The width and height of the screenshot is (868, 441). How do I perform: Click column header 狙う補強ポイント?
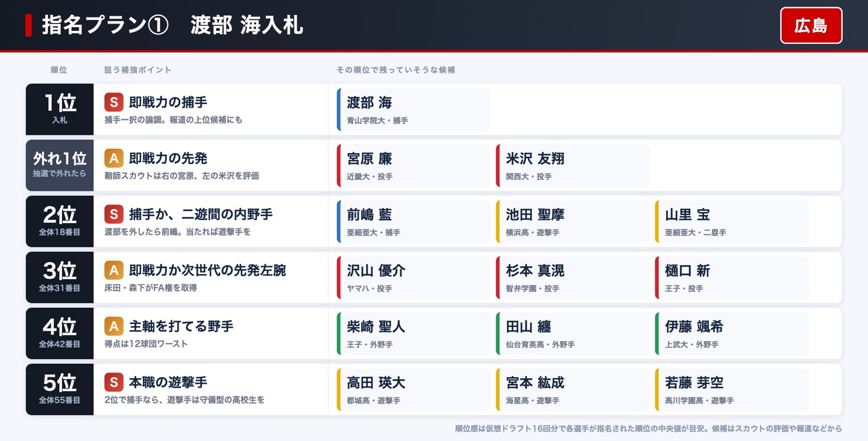click(138, 70)
